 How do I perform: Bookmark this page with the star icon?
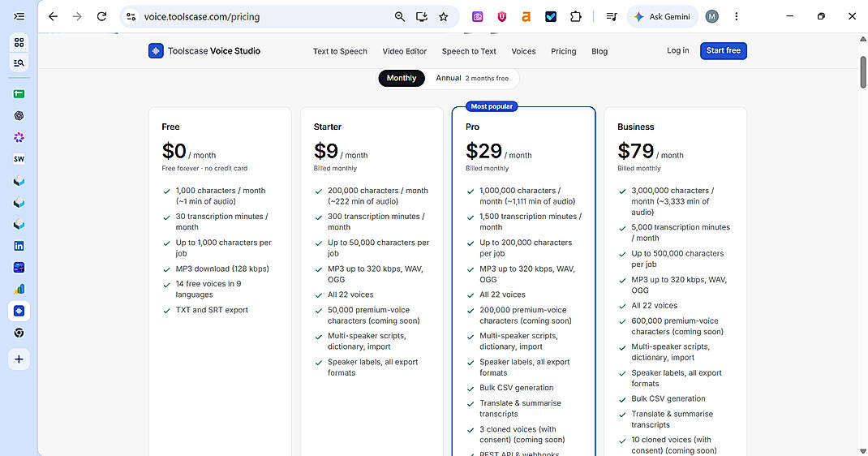click(x=444, y=16)
